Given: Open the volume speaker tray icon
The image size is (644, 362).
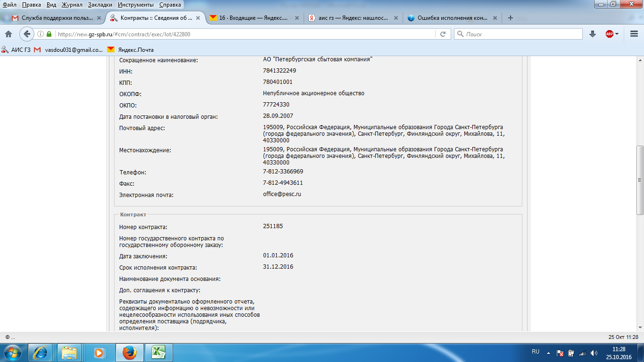Looking at the screenshot, I should [x=594, y=353].
